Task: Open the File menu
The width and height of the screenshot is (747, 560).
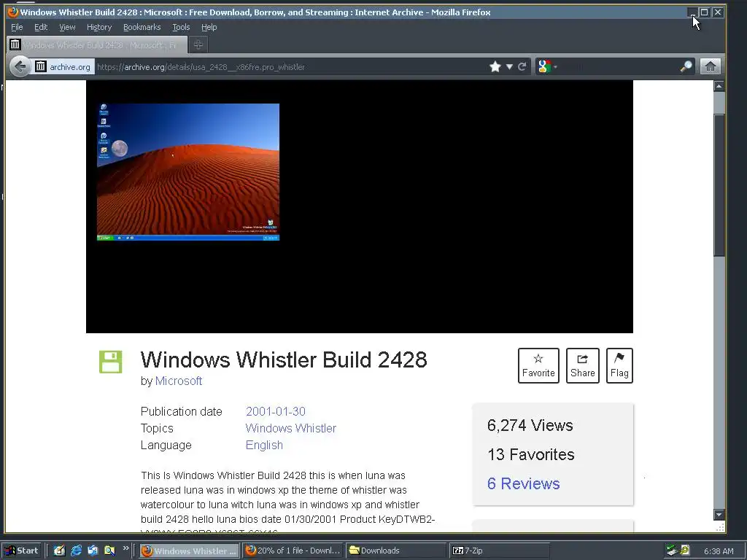Action: pos(17,27)
